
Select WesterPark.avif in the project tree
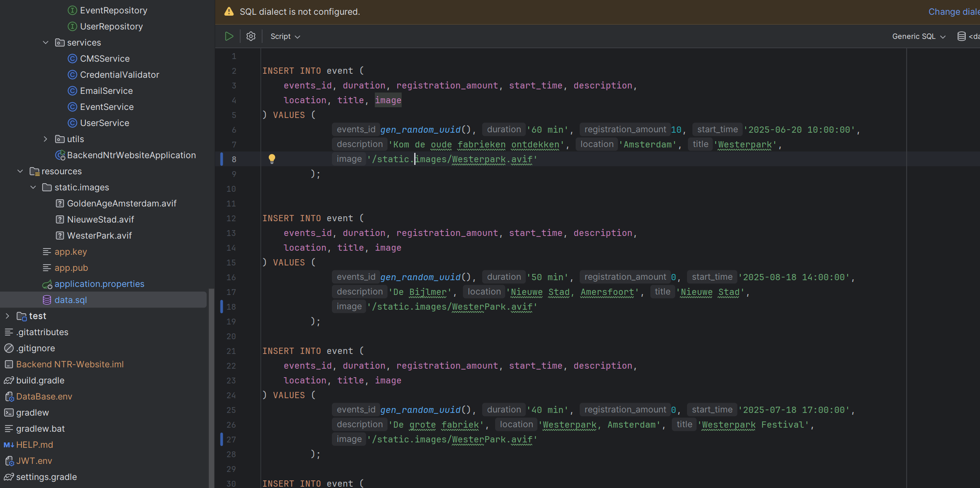99,236
